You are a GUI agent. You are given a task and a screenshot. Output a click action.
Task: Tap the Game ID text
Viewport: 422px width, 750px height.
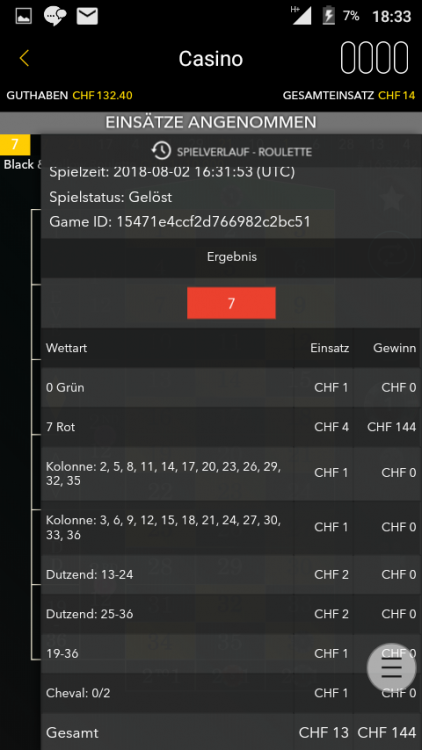click(x=180, y=222)
